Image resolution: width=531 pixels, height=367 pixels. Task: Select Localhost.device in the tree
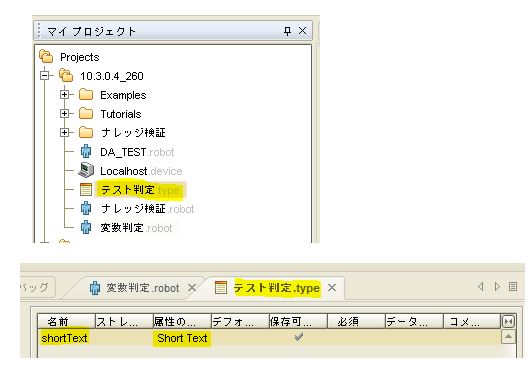pyautogui.click(x=141, y=171)
